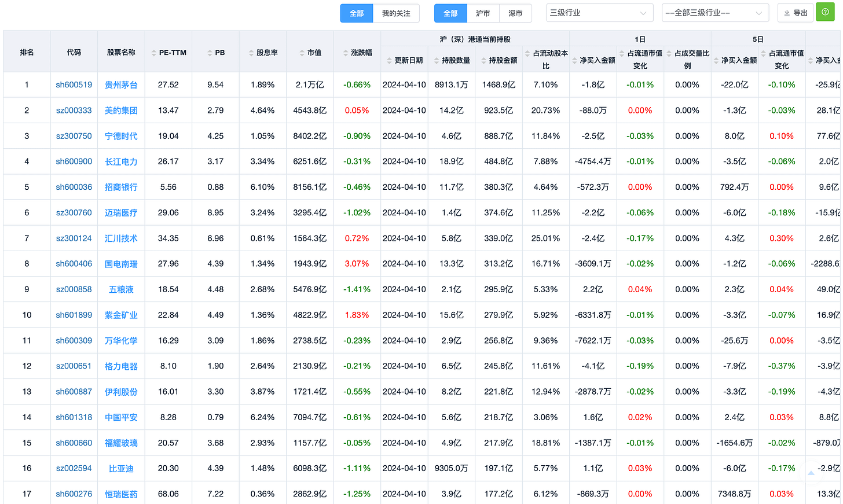Sort by 持股数量 column sort icon
Image resolution: width=843 pixels, height=504 pixels.
pos(436,60)
